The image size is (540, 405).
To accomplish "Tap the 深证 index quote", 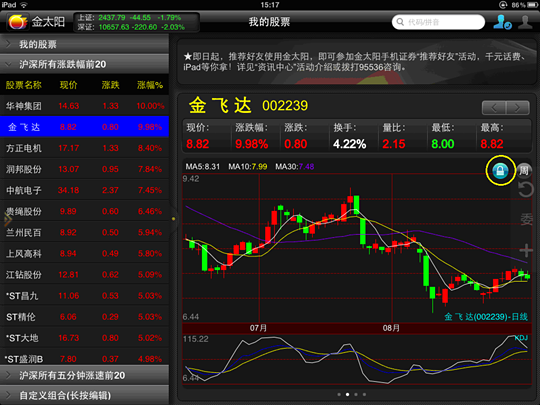I will 131,27.
